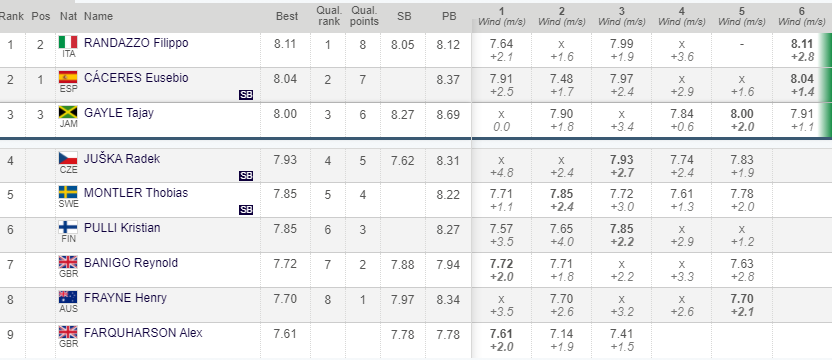This screenshot has height=360, width=832.
Task: Click the Australia flag next to FRAYNE
Action: (68, 297)
